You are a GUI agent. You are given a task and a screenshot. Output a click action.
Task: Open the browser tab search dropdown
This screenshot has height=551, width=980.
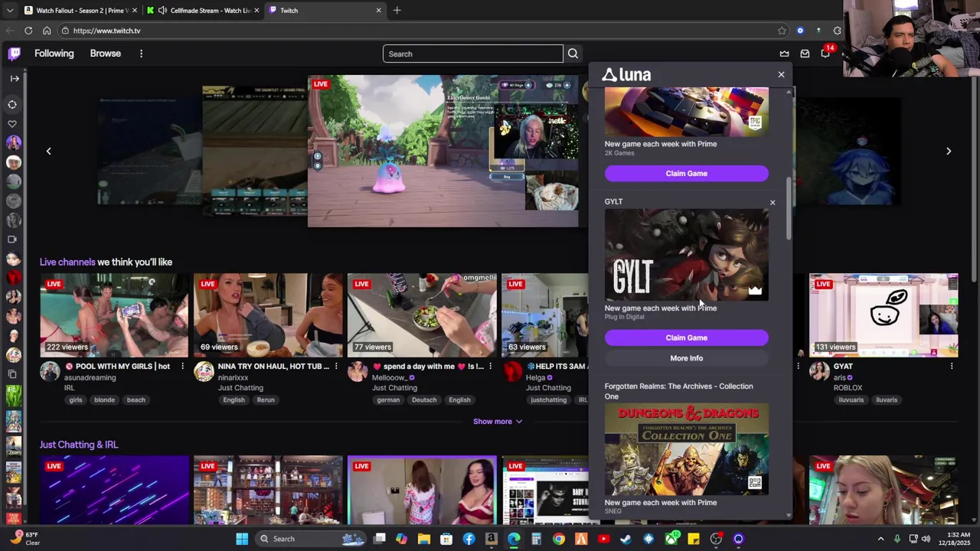click(9, 10)
